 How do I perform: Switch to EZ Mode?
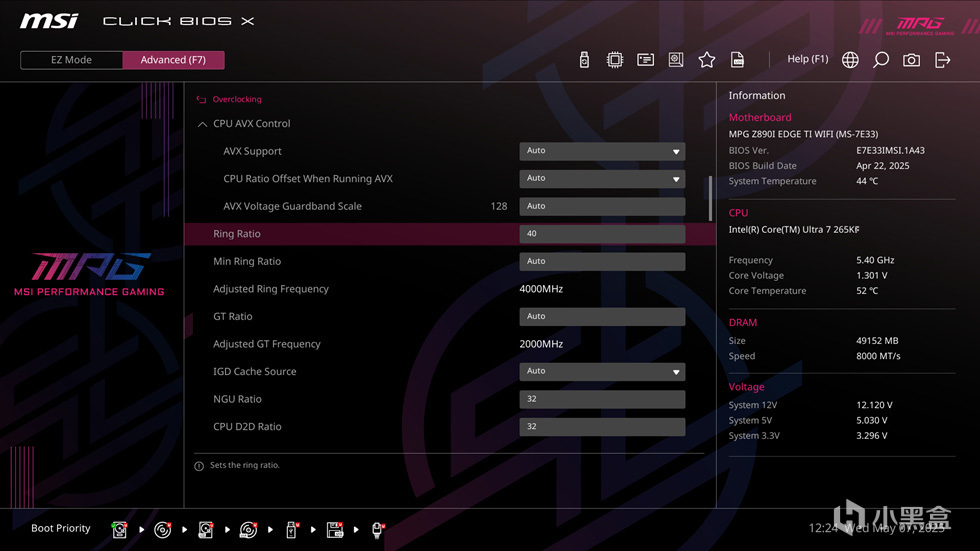(71, 60)
